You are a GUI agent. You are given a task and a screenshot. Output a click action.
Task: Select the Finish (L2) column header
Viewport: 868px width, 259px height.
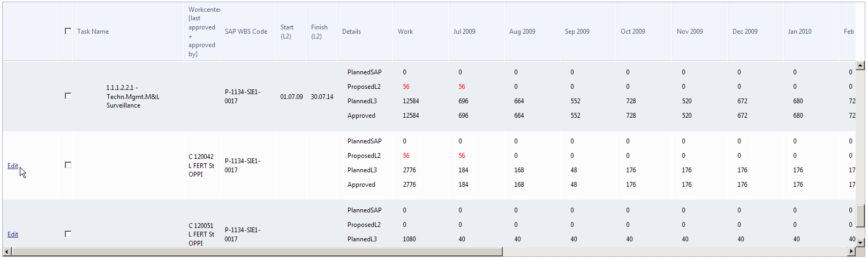[x=319, y=32]
